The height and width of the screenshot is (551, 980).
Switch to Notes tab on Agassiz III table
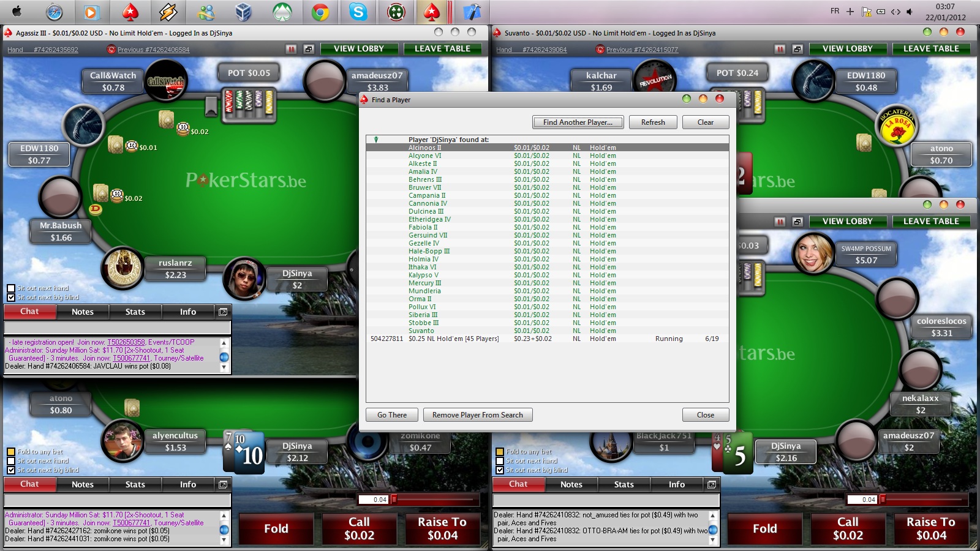(83, 312)
